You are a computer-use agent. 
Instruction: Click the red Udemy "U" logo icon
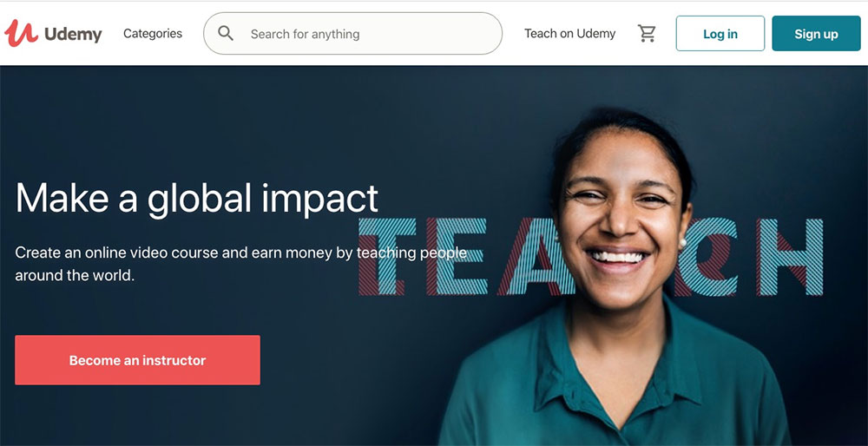[21, 33]
